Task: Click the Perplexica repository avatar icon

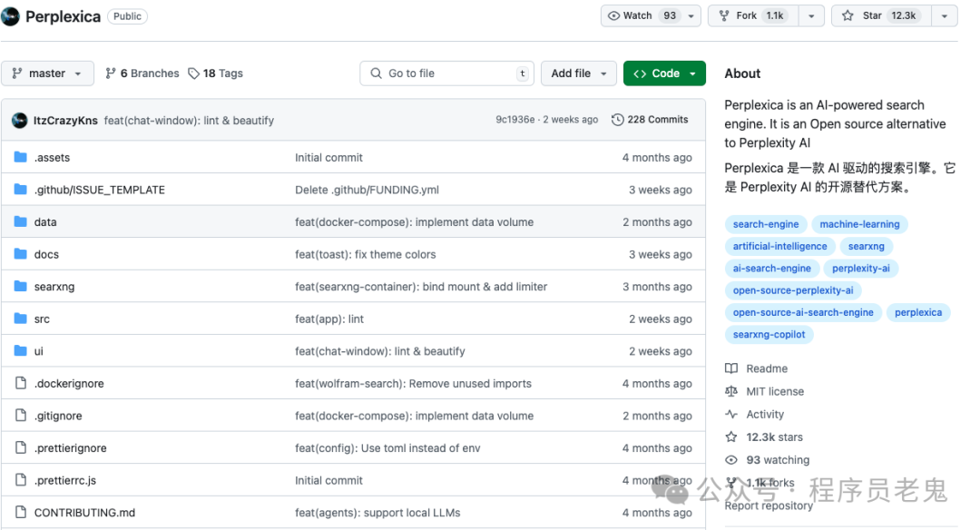Action: (x=10, y=16)
